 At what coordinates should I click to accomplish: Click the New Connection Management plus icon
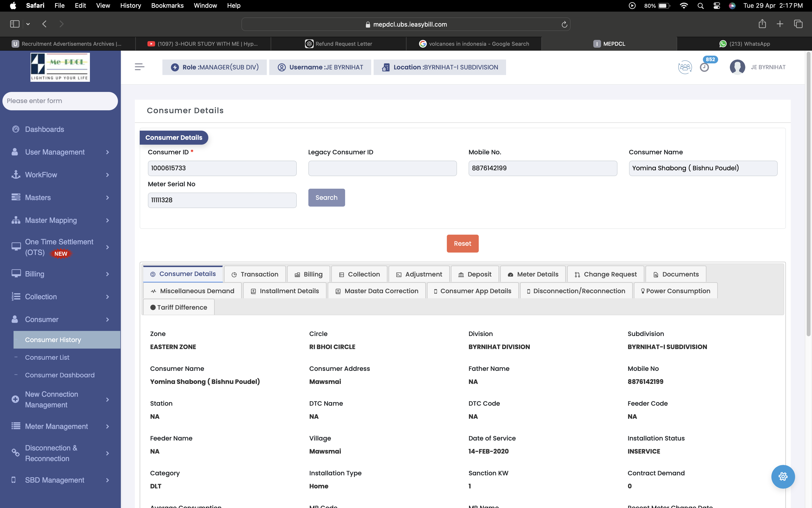tap(15, 399)
